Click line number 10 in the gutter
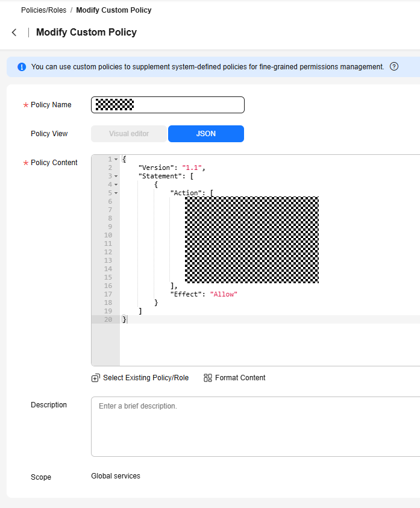420x508 pixels. 108,235
